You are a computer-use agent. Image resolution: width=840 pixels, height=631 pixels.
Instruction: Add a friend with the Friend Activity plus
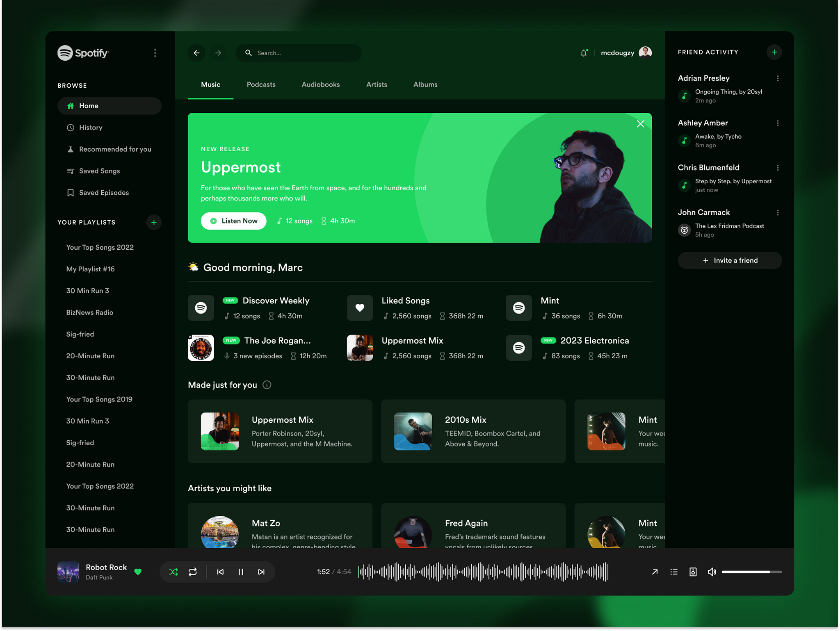[x=774, y=52]
